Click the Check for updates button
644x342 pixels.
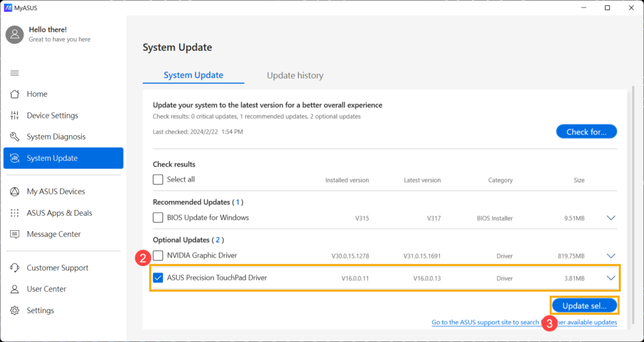point(587,132)
